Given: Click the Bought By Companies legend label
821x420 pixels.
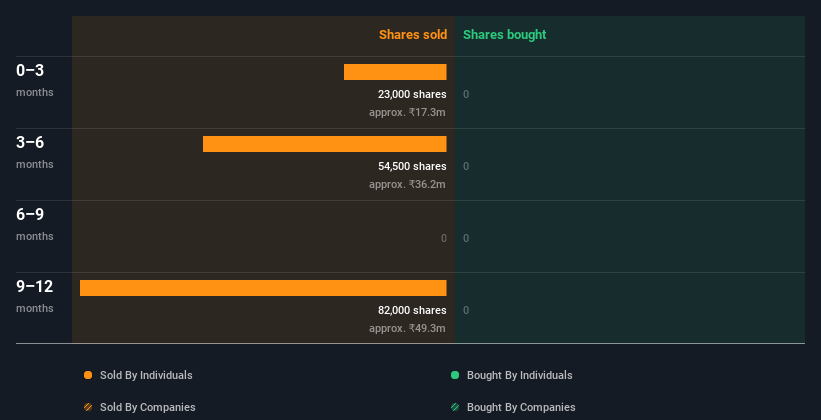Looking at the screenshot, I should click(521, 407).
